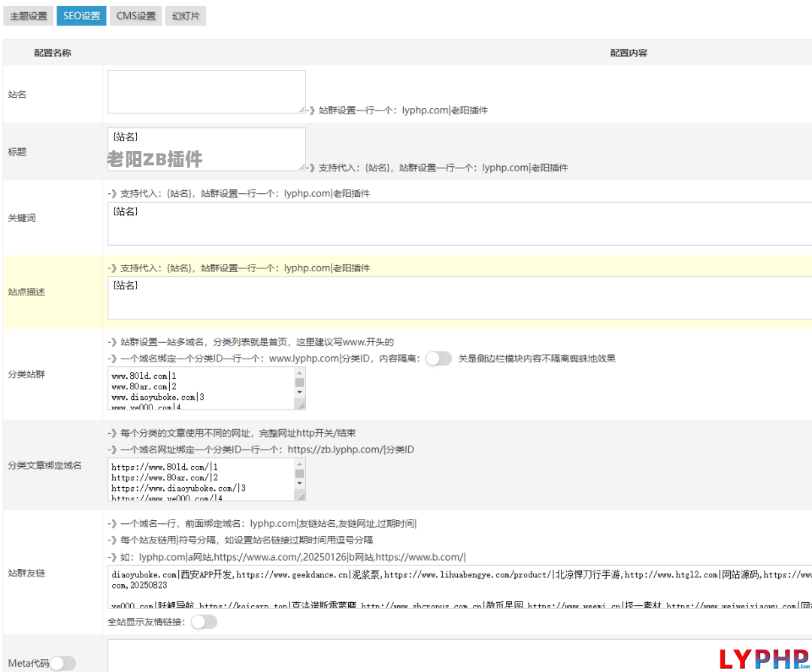
Task: Click the down arrow of 分类站群 scrollbar
Action: coord(299,392)
